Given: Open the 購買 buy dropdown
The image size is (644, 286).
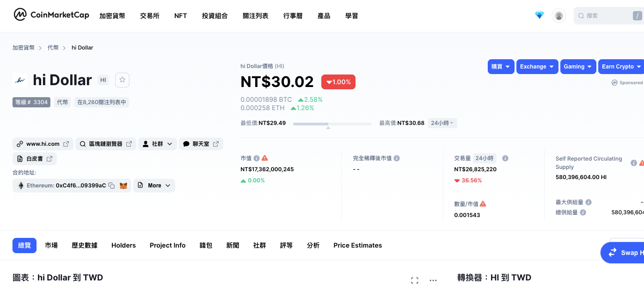Looking at the screenshot, I should pyautogui.click(x=501, y=67).
